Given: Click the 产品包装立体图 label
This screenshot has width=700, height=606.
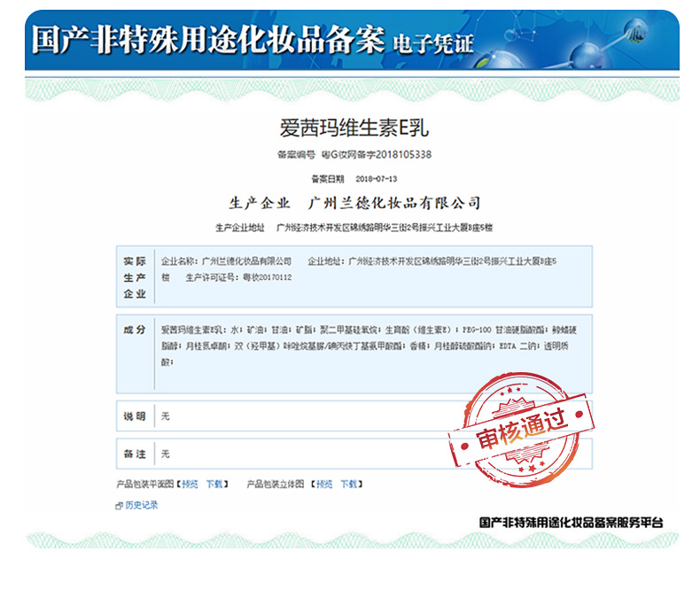Looking at the screenshot, I should click(x=276, y=484).
